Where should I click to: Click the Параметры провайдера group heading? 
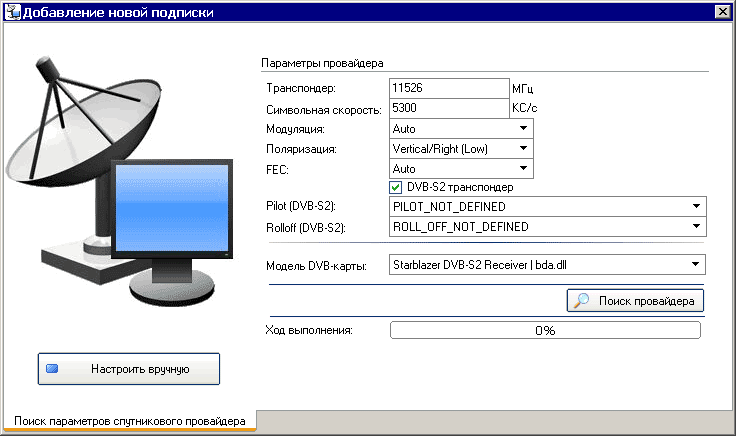point(315,62)
